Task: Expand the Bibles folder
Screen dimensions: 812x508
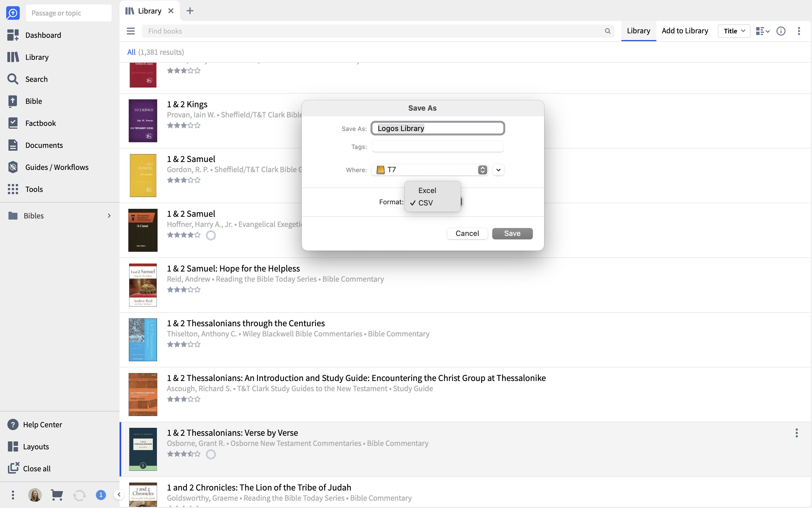Action: (x=109, y=215)
